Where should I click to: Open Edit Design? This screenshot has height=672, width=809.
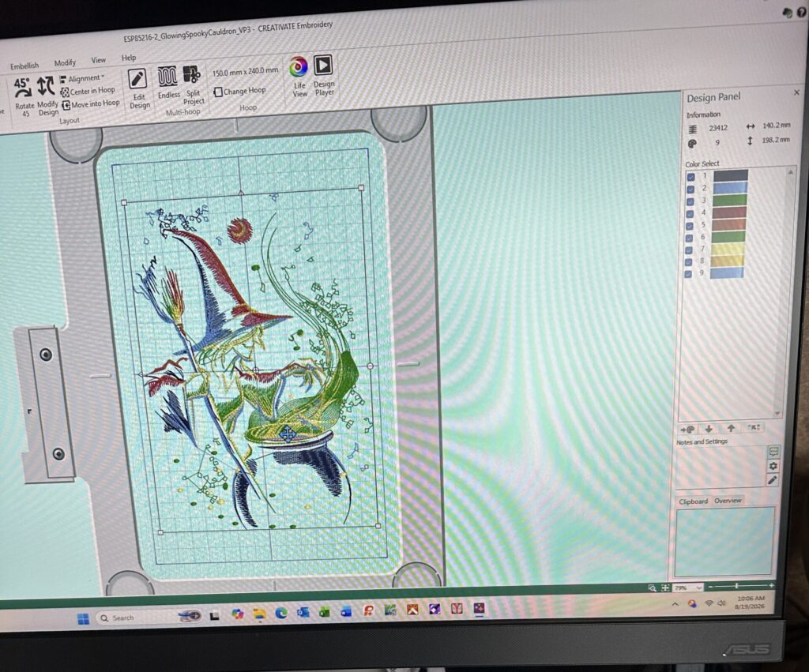138,88
